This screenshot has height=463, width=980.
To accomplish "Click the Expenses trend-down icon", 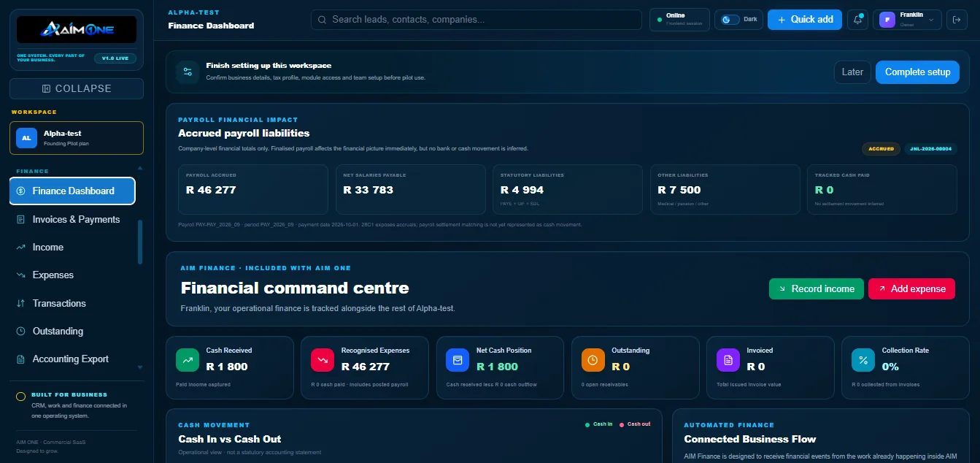I will click(x=20, y=275).
